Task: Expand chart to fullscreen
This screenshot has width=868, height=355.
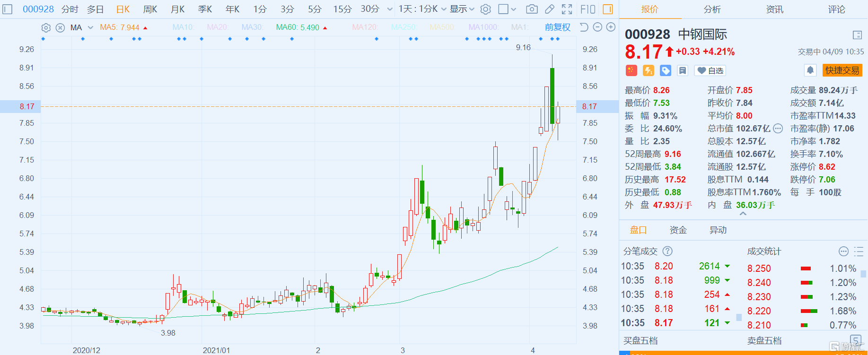Action: (567, 9)
